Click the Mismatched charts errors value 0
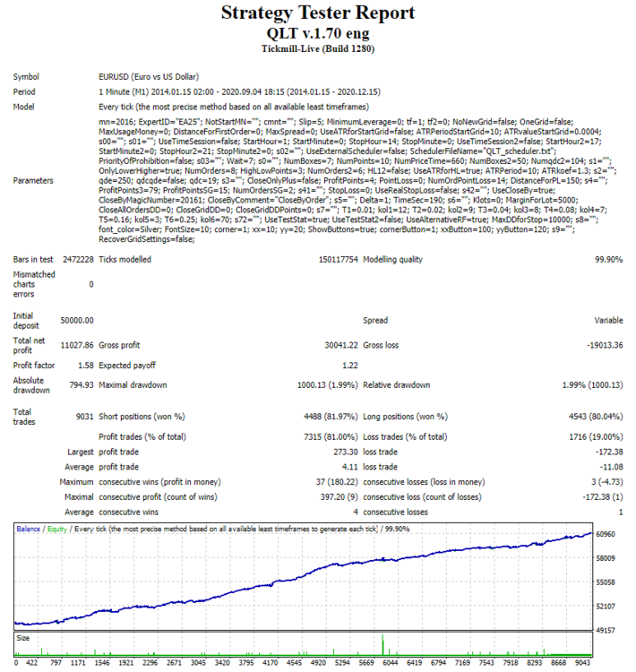636x672 pixels. (91, 284)
